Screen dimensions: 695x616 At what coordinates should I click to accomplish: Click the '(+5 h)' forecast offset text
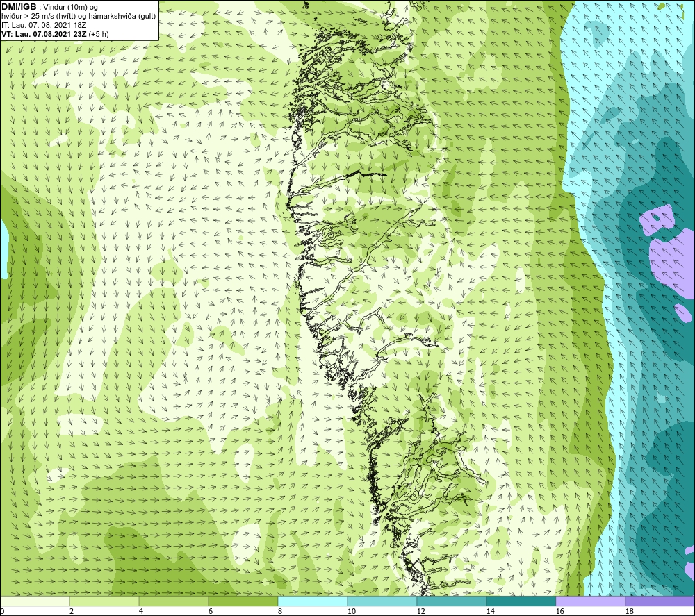click(x=99, y=34)
